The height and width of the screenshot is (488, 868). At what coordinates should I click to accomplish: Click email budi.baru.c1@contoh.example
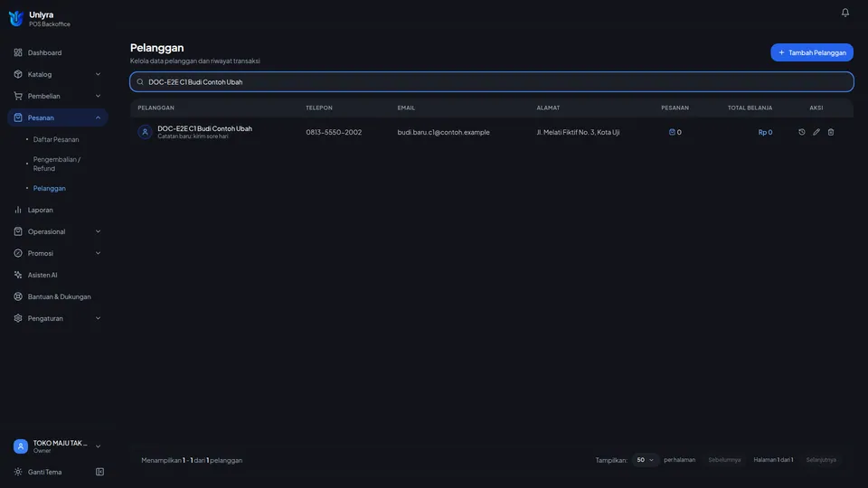pos(443,132)
